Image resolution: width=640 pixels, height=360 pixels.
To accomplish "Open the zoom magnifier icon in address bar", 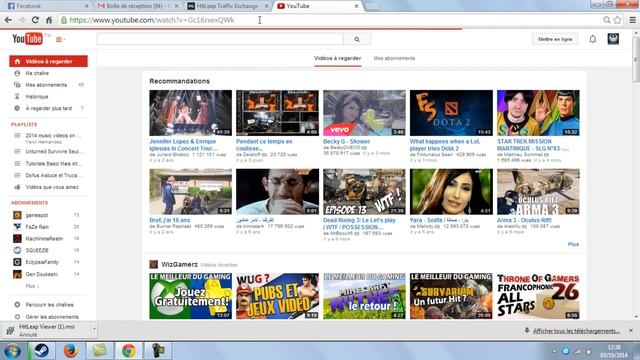I will (x=607, y=20).
